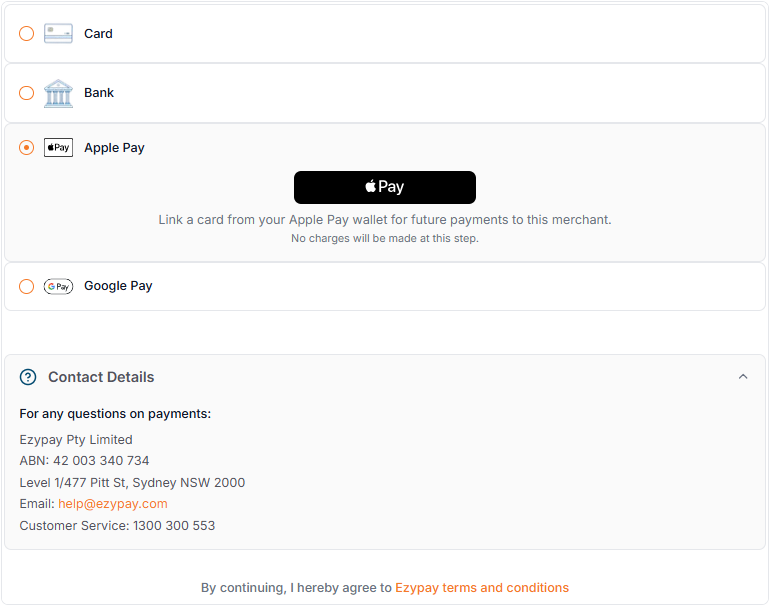The image size is (770, 606).
Task: Click the 'ABN: 42 003 340 734' text
Action: pos(84,461)
